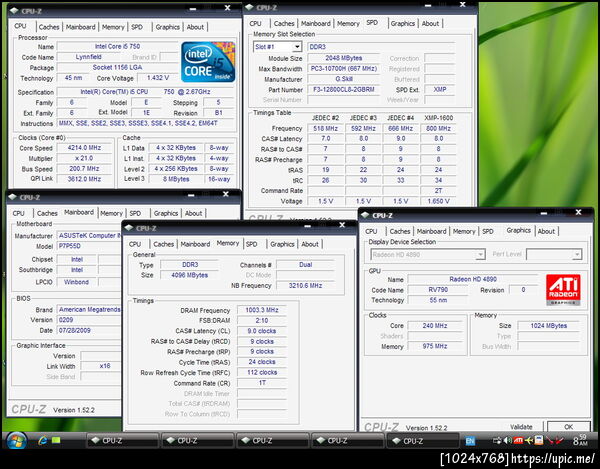Open the volume speaker tray icon
The width and height of the screenshot is (600, 469).
(508, 440)
